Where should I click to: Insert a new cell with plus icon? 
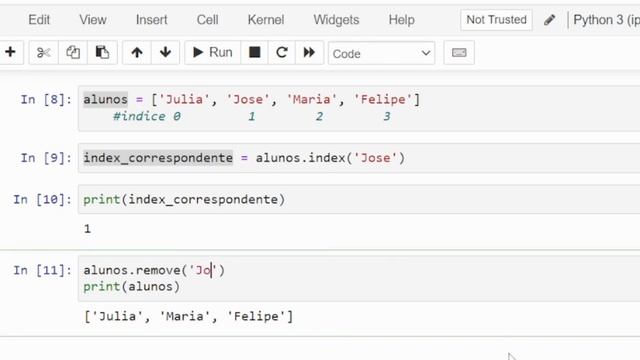click(10, 52)
